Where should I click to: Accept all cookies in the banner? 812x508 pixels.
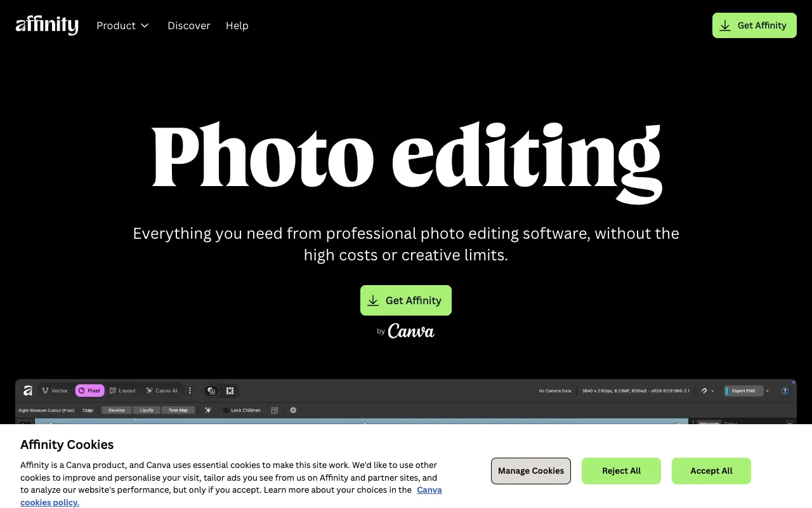(711, 471)
